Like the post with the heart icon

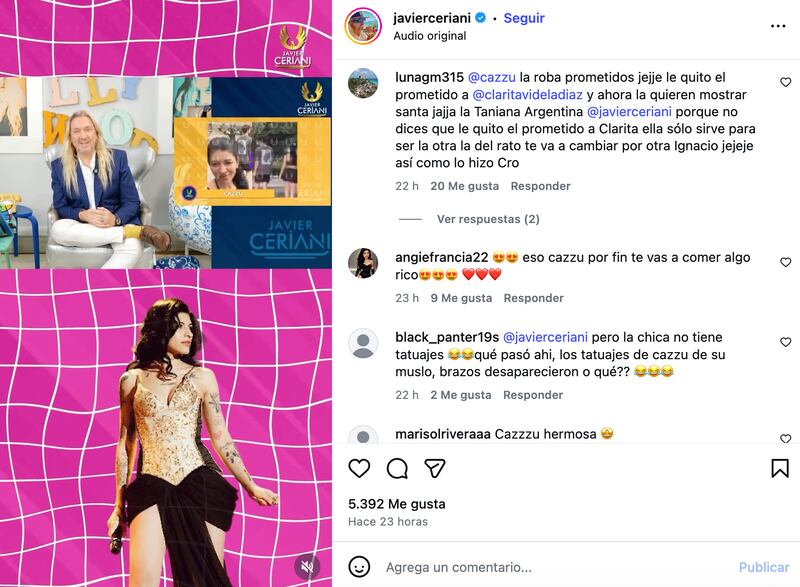point(359,468)
